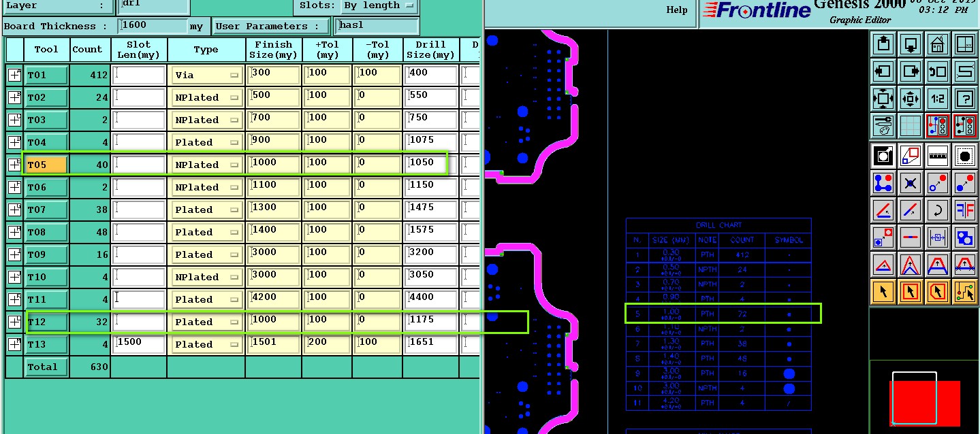Click the home view house icon
The height and width of the screenshot is (434, 980).
click(x=938, y=45)
